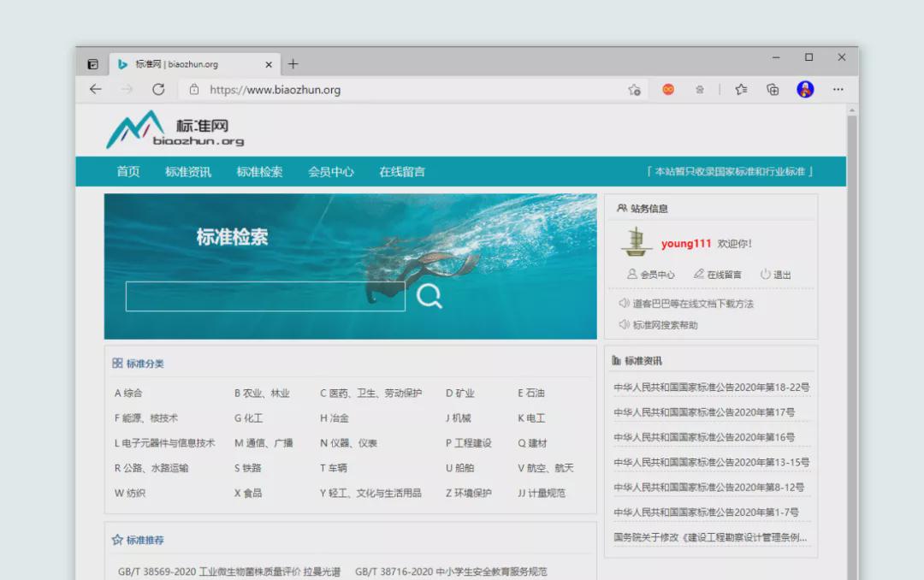The image size is (924, 580).
Task: Open category E 石油
Action: (531, 394)
